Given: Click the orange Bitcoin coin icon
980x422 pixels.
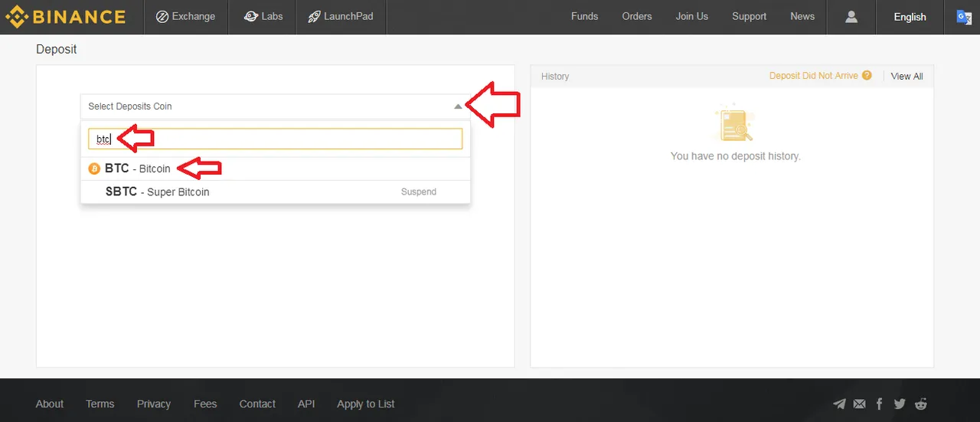Looking at the screenshot, I should 94,168.
